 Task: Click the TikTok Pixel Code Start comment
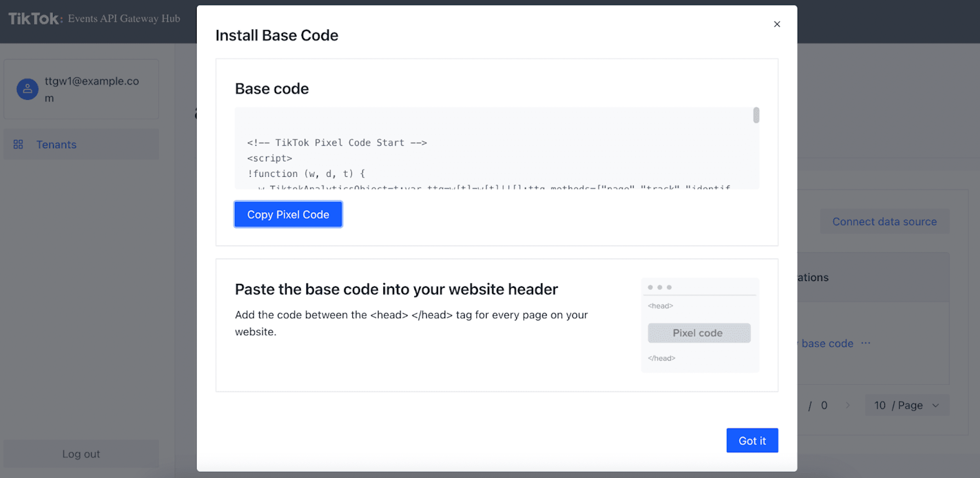(x=337, y=142)
